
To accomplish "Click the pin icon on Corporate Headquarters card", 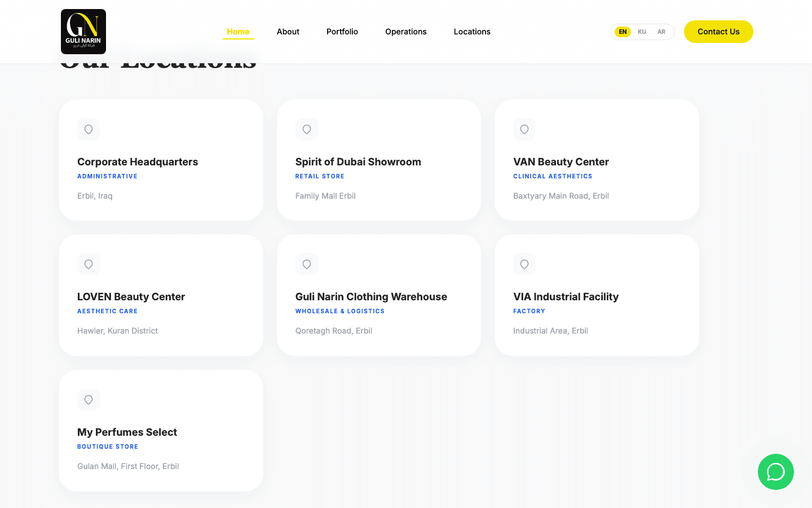I will [89, 129].
